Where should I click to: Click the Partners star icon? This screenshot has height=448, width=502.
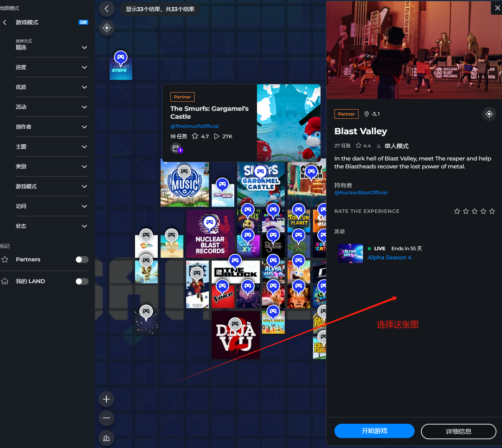[x=5, y=259]
